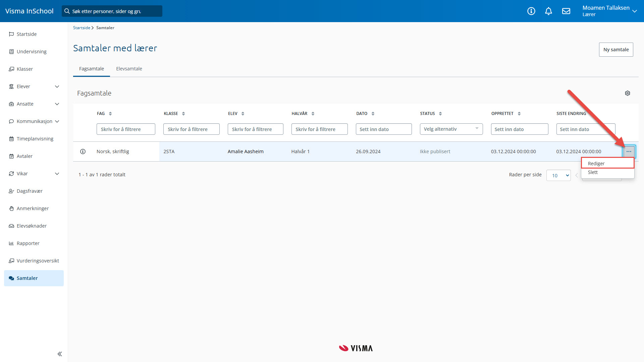
Task: Sort table by FAG column arrows
Action: 110,114
